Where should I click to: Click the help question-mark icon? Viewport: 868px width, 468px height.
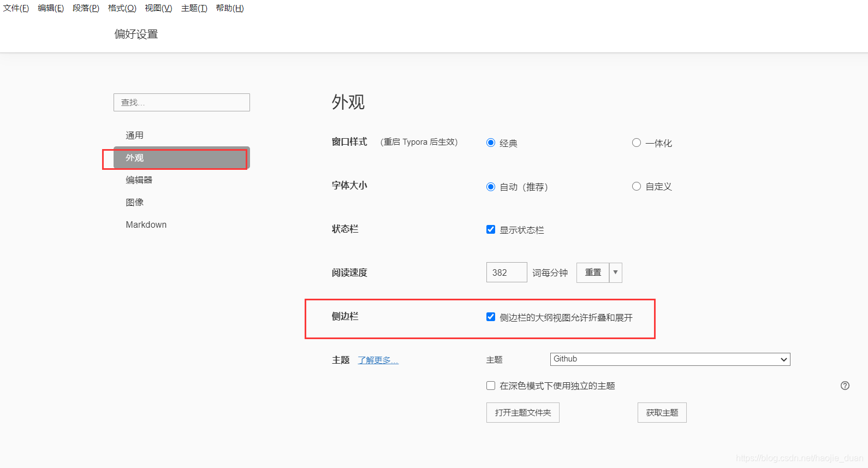click(845, 386)
